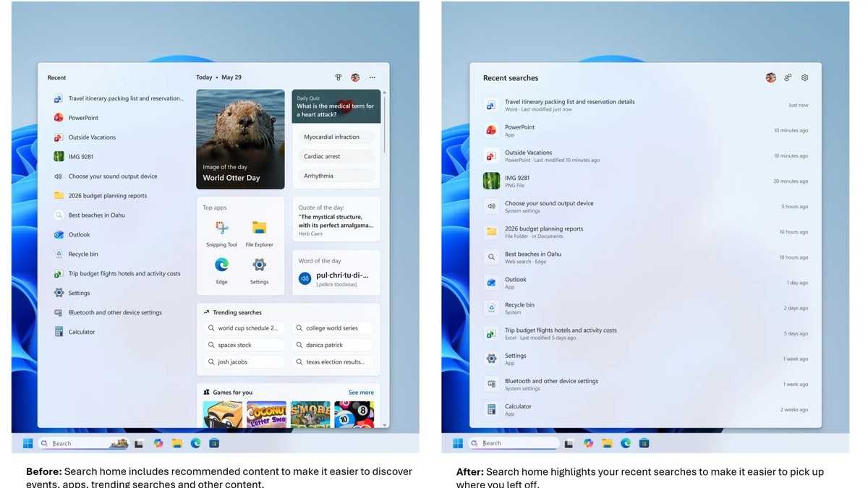Viewport: 868px width, 488px height.
Task: Open Travel itinerary row in Recent searches
Action: (645, 106)
